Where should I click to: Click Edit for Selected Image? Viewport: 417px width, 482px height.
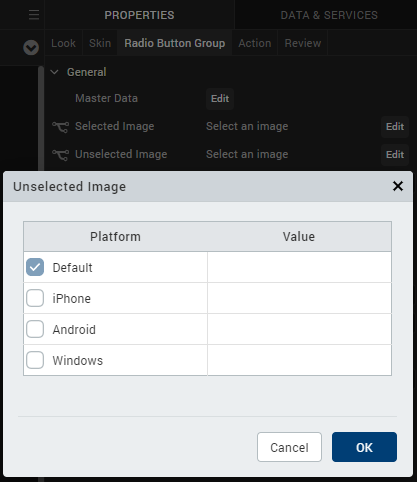[x=395, y=127]
